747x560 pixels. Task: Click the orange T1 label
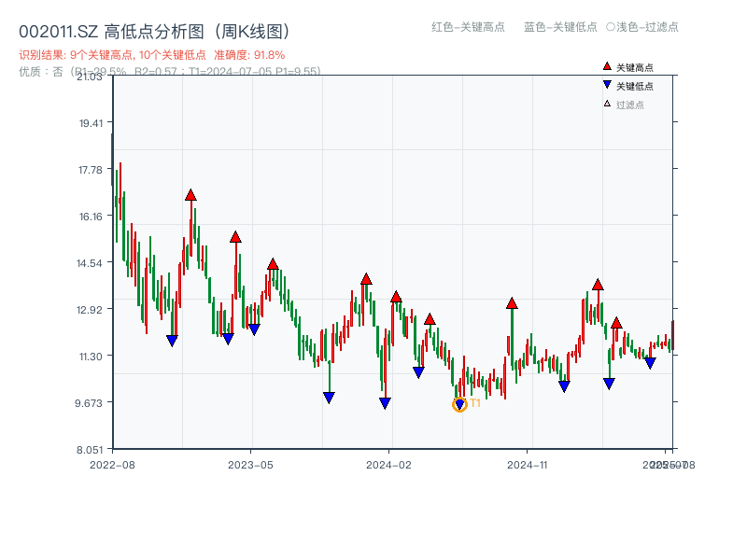coord(475,403)
